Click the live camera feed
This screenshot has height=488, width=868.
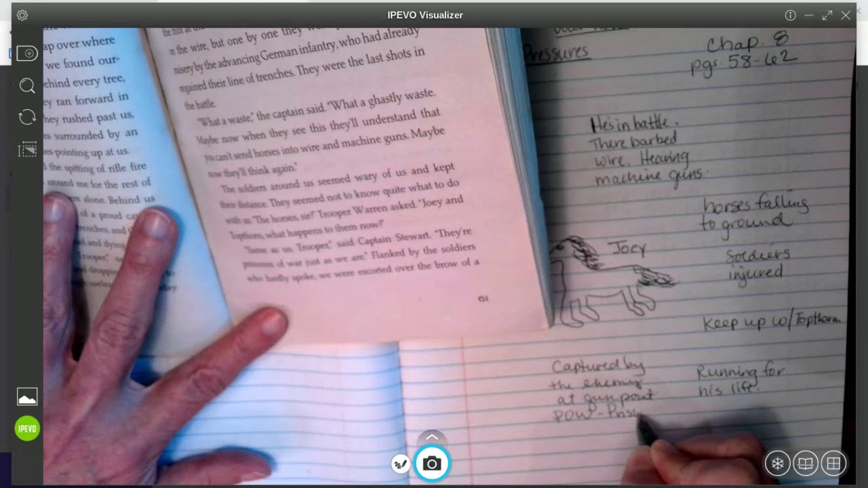tap(450, 256)
